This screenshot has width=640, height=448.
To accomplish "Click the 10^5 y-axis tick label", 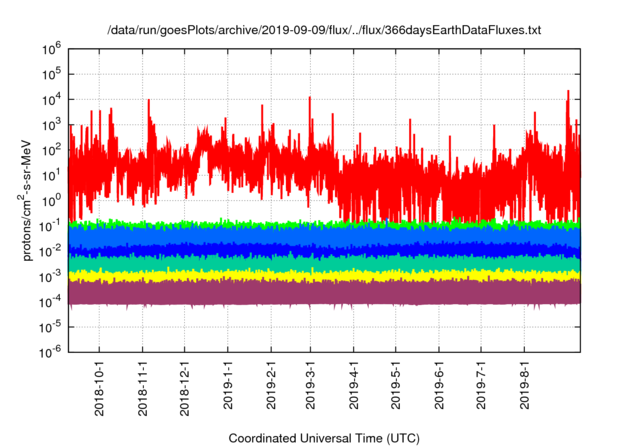I will coord(51,75).
